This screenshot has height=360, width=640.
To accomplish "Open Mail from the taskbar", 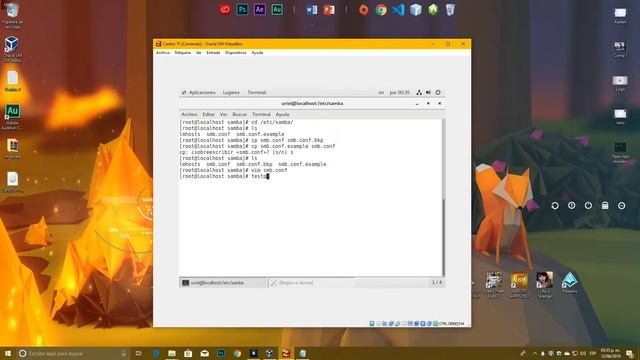I will [x=204, y=353].
